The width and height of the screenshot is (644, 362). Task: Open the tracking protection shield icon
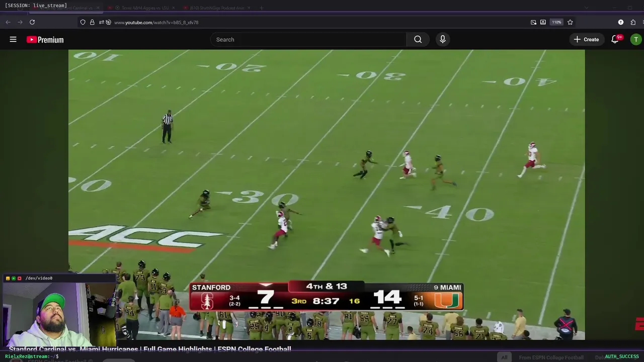click(83, 22)
